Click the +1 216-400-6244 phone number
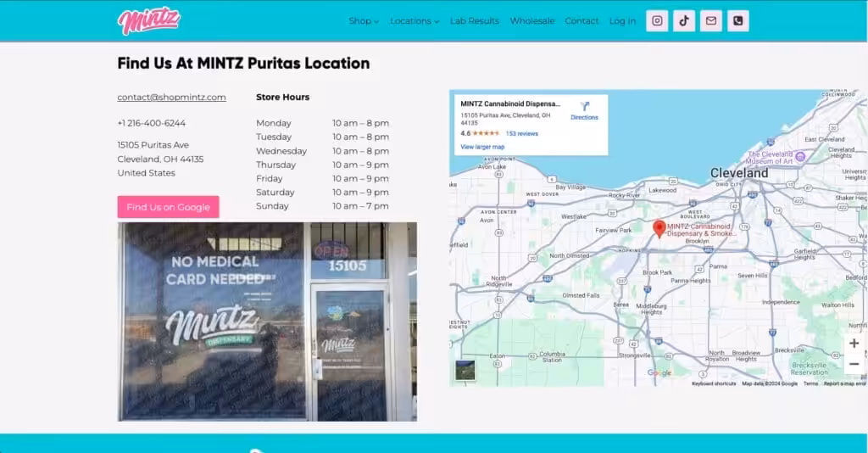Image resolution: width=868 pixels, height=453 pixels. [x=152, y=123]
